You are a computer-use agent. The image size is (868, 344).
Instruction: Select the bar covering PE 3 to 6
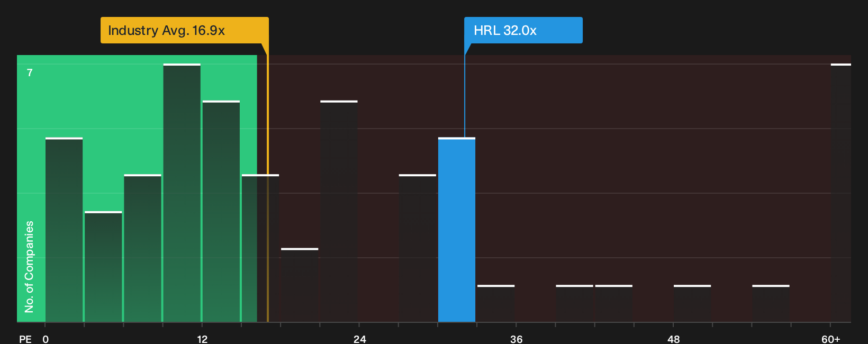coord(103,267)
